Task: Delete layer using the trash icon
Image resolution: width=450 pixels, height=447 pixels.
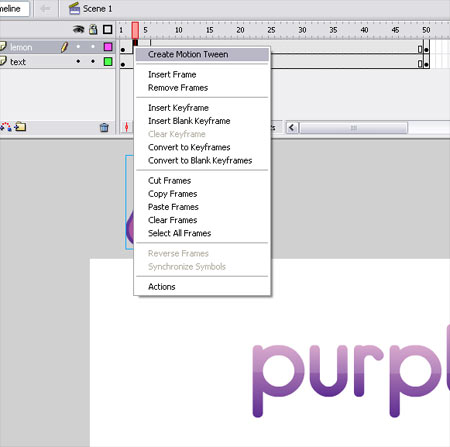Action: [x=104, y=127]
